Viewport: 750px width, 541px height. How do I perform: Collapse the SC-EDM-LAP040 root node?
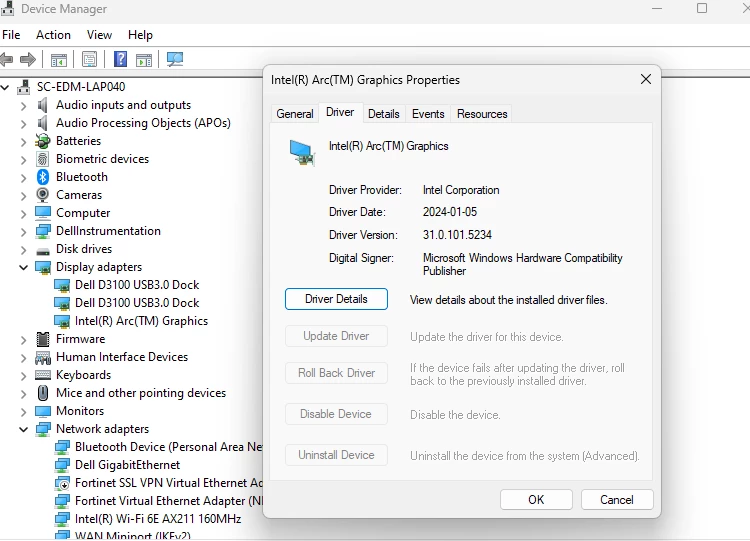coord(5,88)
